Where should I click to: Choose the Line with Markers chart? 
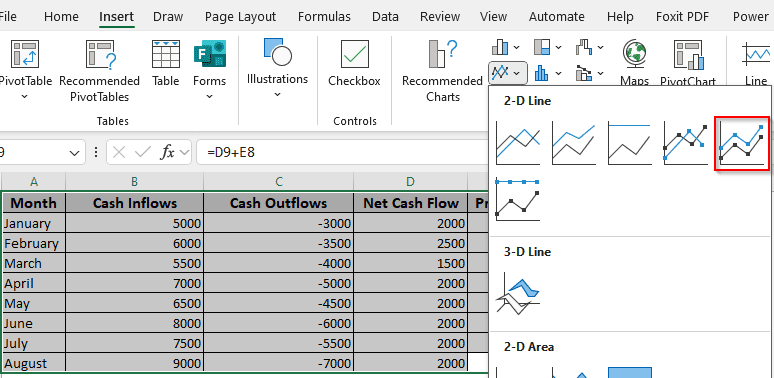point(685,142)
